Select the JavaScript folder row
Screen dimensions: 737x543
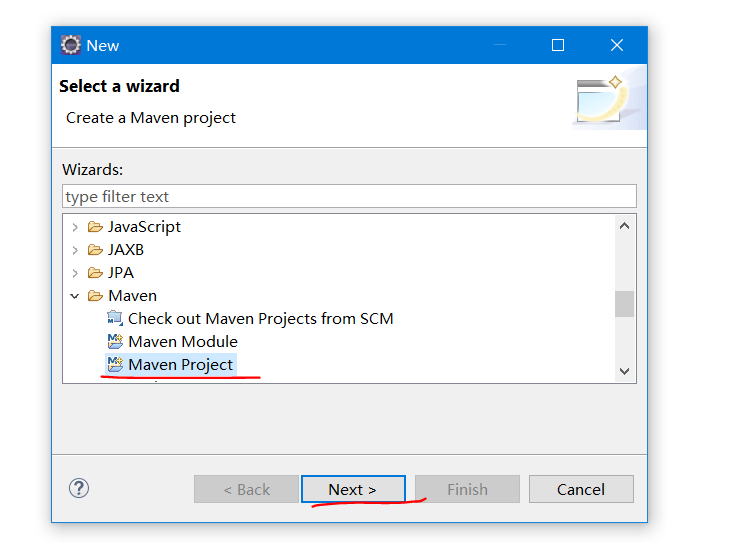[144, 227]
